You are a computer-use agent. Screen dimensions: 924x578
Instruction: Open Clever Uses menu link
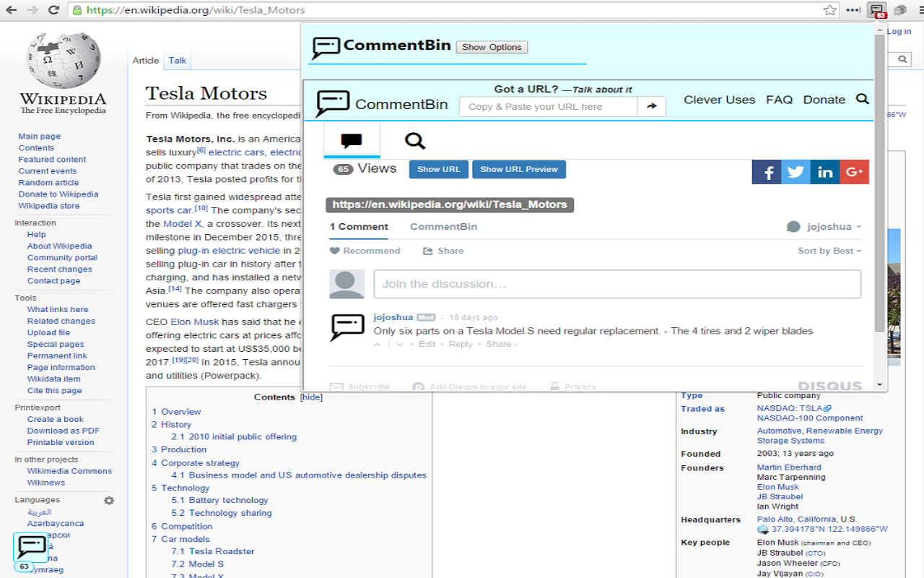coord(720,100)
